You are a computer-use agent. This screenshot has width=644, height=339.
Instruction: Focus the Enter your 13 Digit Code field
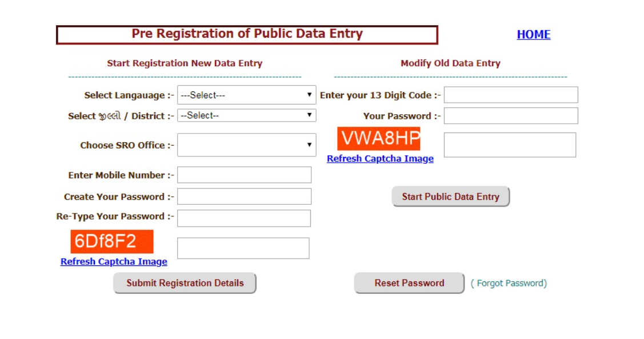click(x=511, y=95)
